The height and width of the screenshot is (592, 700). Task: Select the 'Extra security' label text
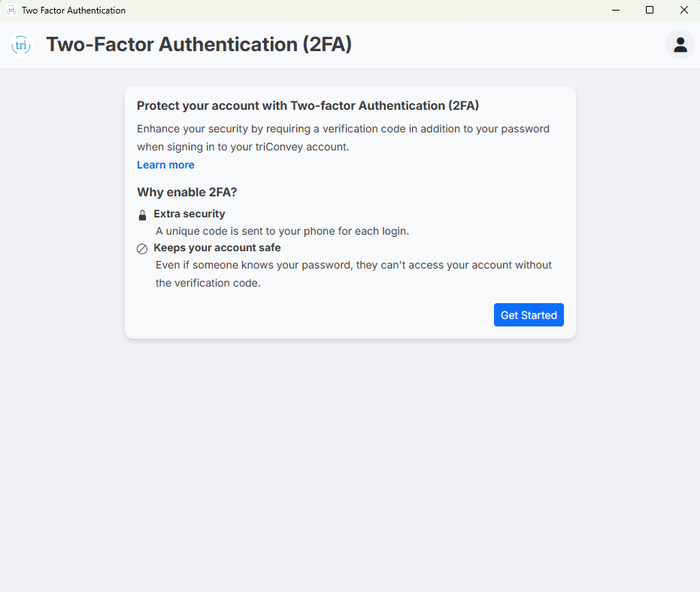point(189,214)
